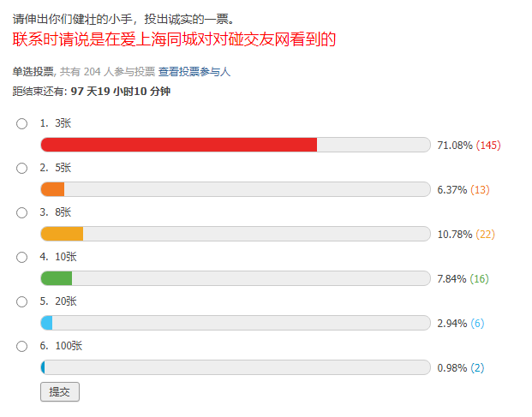Pick the 10张 radio option
The width and height of the screenshot is (532, 417).
coord(21,257)
